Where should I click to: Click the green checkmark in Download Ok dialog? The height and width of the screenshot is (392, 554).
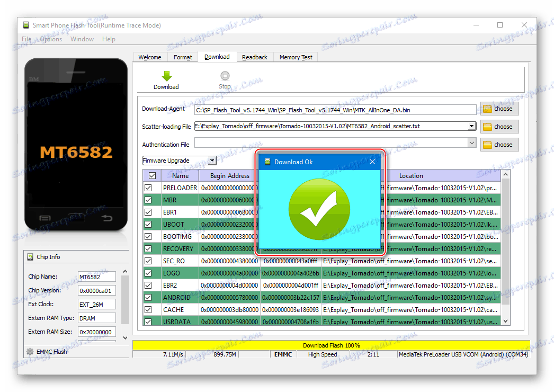[319, 209]
